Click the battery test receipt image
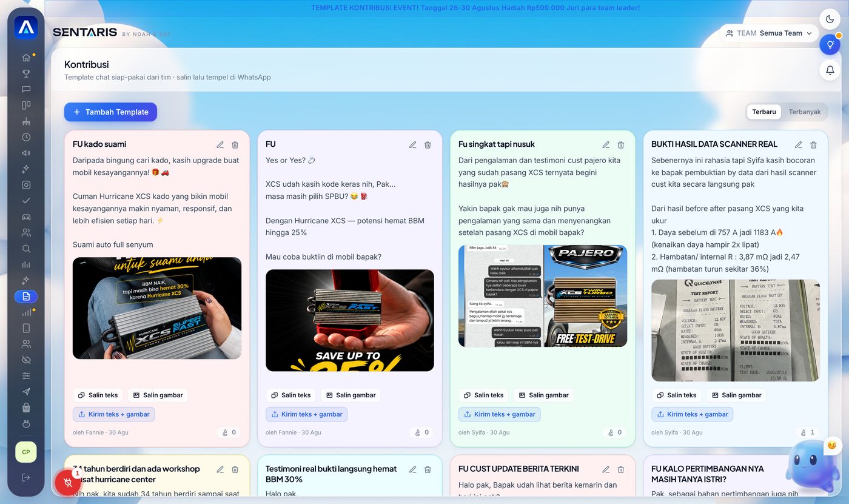 [x=736, y=331]
